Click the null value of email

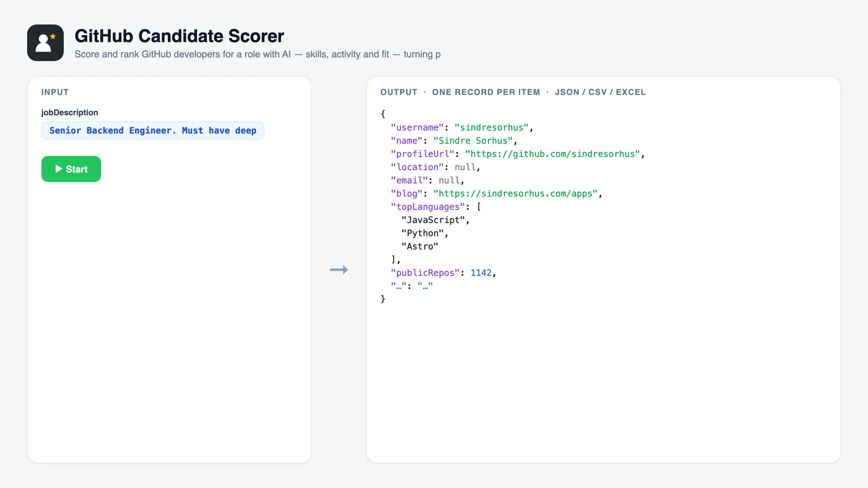click(449, 180)
